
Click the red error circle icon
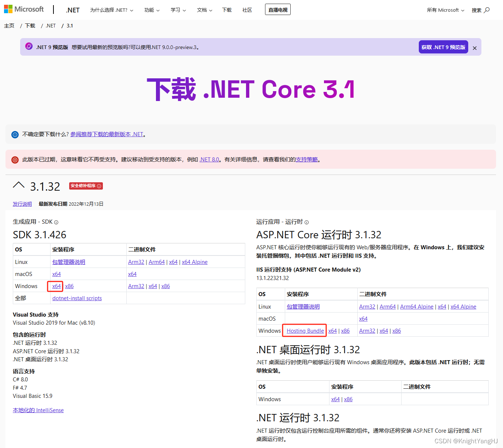15,160
